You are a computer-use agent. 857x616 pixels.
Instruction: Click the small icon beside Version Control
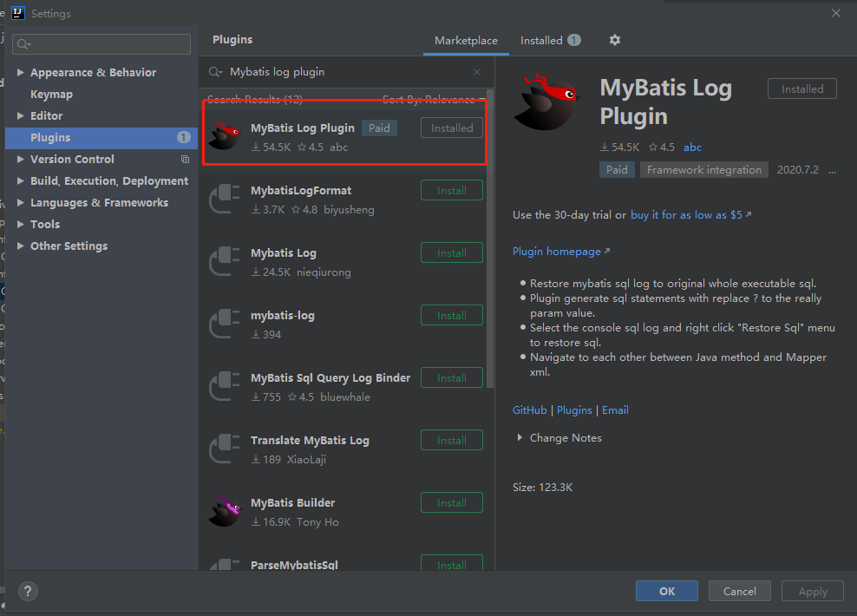tap(184, 159)
